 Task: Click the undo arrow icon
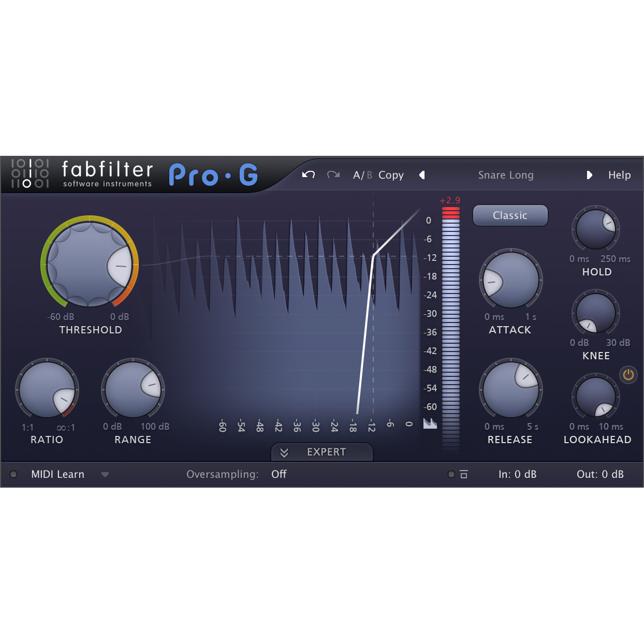click(x=309, y=175)
